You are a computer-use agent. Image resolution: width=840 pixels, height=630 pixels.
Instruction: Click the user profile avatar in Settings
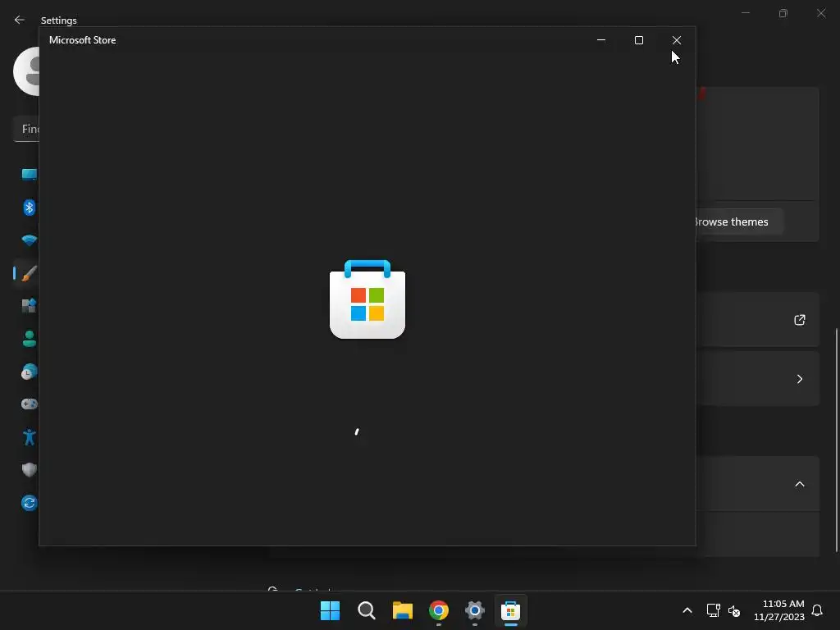tap(26, 71)
